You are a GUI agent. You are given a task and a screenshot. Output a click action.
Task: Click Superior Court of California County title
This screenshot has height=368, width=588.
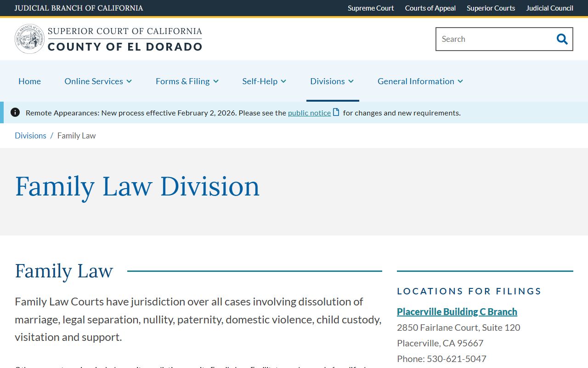click(x=125, y=39)
